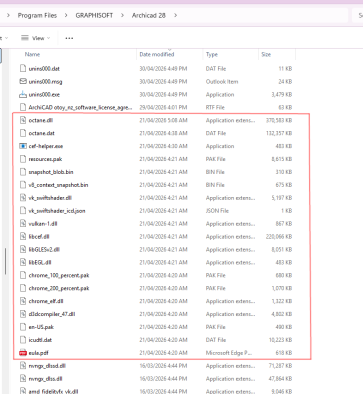
Task: Click the installer icon of unins000.exe
Action: tap(23, 94)
